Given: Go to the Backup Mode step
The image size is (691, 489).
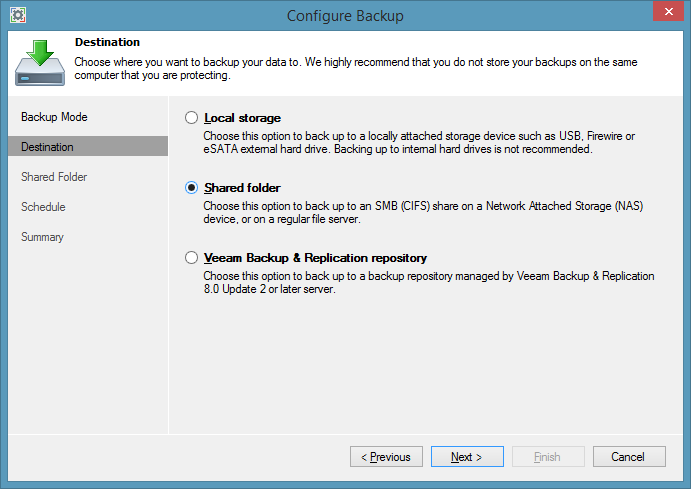Looking at the screenshot, I should [54, 117].
